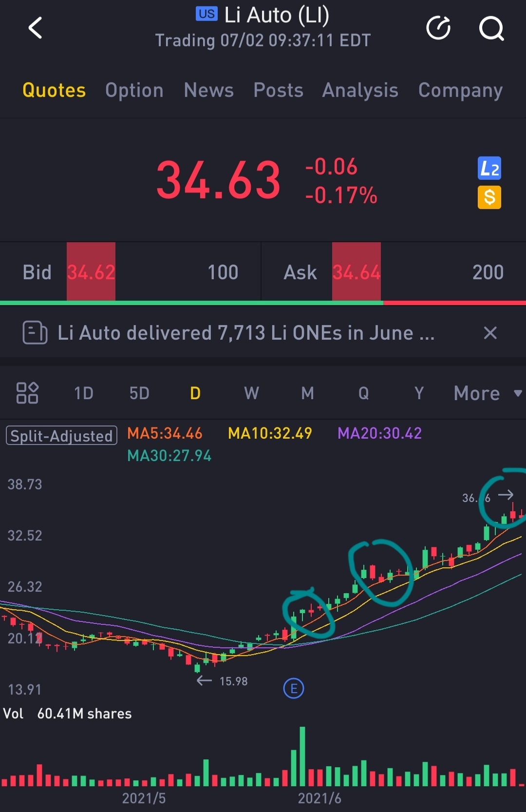Screen dimensions: 526x812
Task: Tap the 2021/6 date axis label
Action: pos(319,798)
